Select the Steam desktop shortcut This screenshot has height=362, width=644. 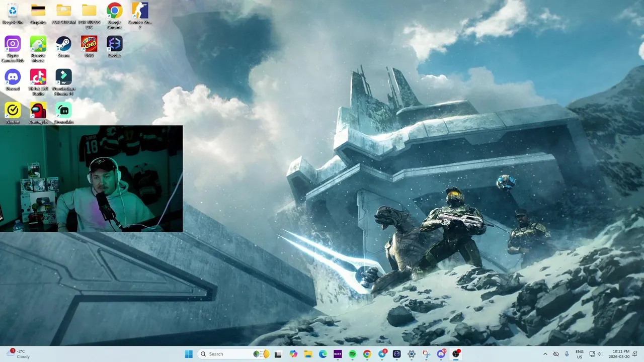[63, 47]
